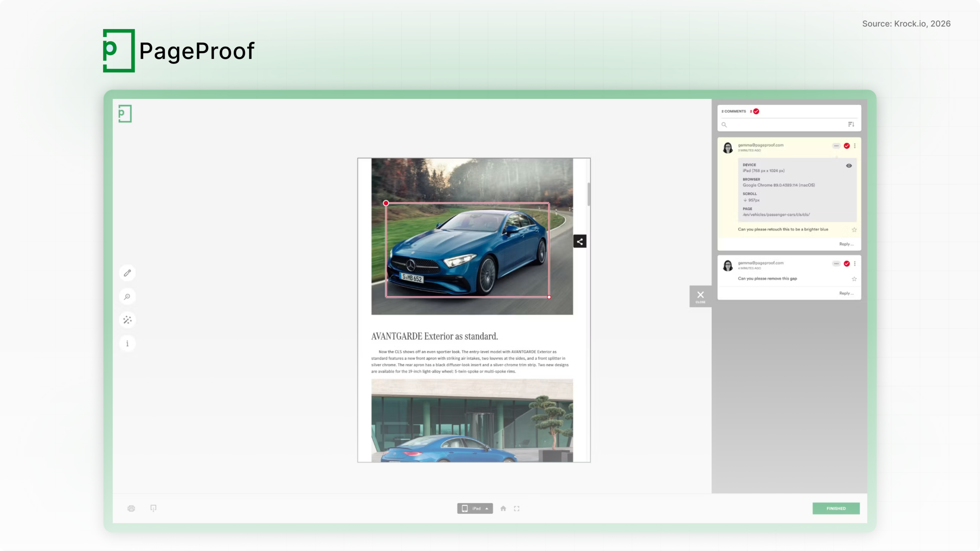
Task: Enter fullscreen view mode
Action: click(517, 509)
